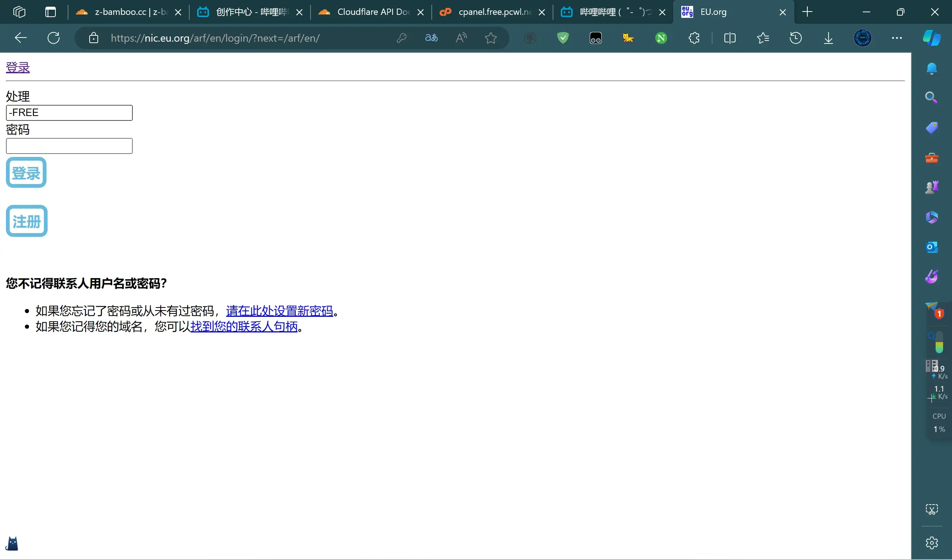Click the dimmed round extension icon
The height and width of the screenshot is (560, 952).
click(530, 38)
